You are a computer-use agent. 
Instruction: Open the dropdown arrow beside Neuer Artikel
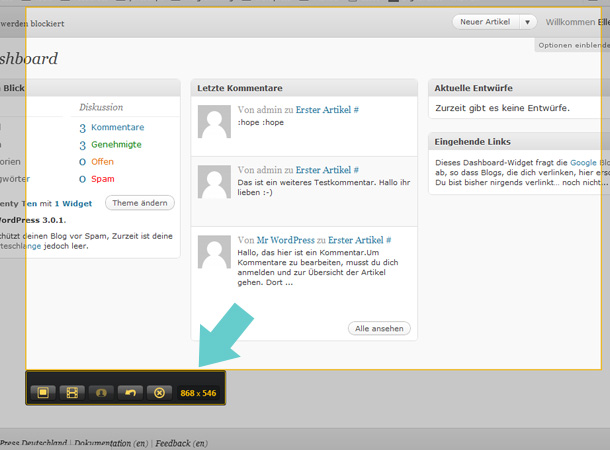click(x=528, y=22)
